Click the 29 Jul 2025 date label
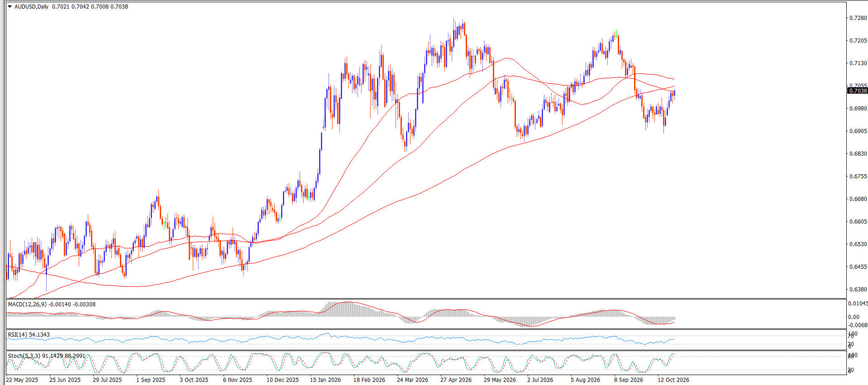868x385 pixels. tap(107, 380)
